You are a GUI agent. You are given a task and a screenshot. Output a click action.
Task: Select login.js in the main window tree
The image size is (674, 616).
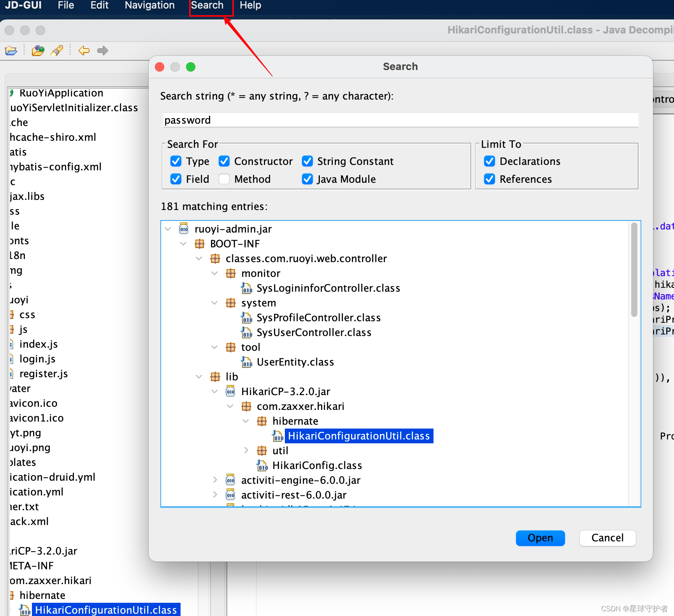tap(37, 359)
